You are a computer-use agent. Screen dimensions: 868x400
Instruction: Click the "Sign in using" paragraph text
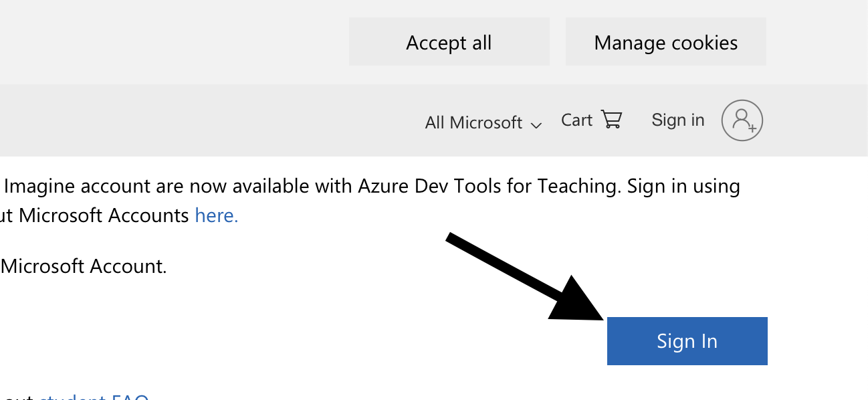(683, 186)
